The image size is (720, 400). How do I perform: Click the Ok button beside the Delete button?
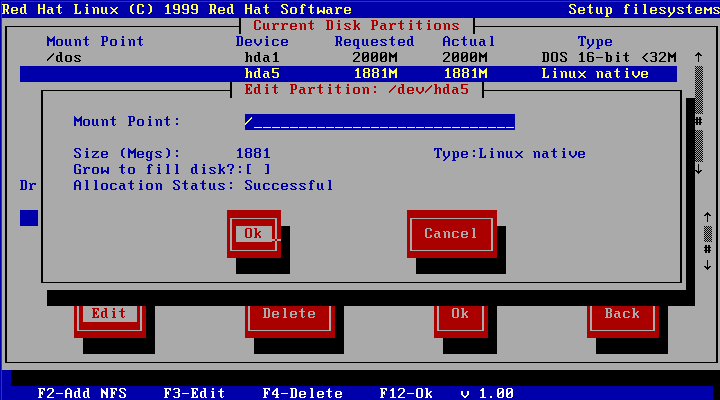click(459, 313)
